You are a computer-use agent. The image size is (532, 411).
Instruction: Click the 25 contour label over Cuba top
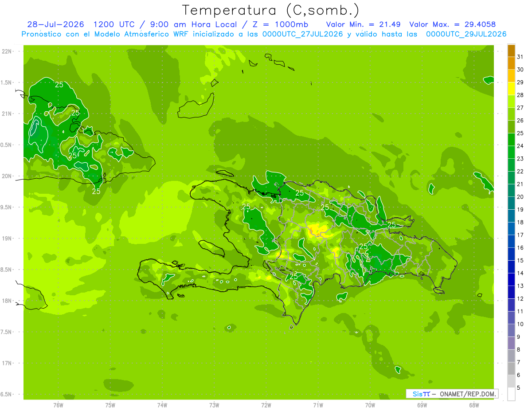click(59, 84)
